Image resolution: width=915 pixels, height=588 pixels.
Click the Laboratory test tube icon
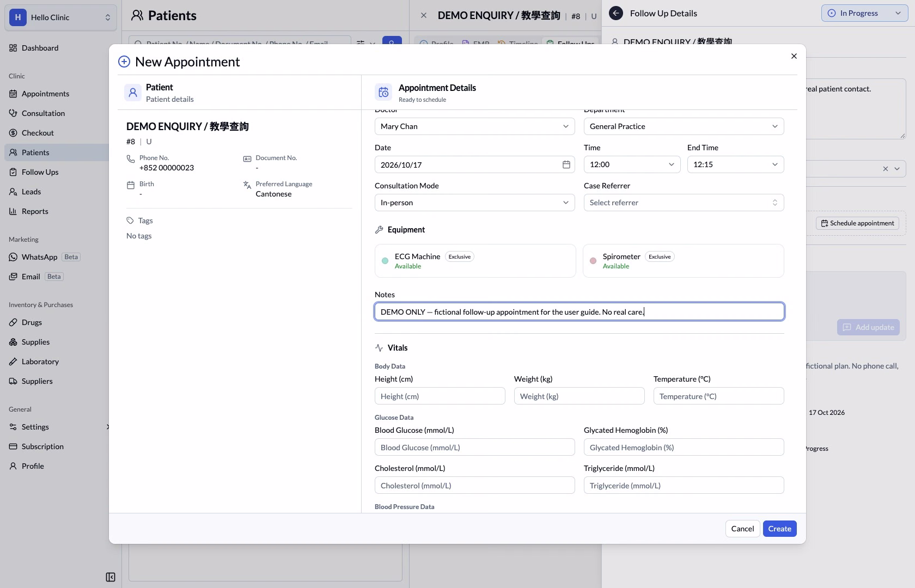pos(13,362)
